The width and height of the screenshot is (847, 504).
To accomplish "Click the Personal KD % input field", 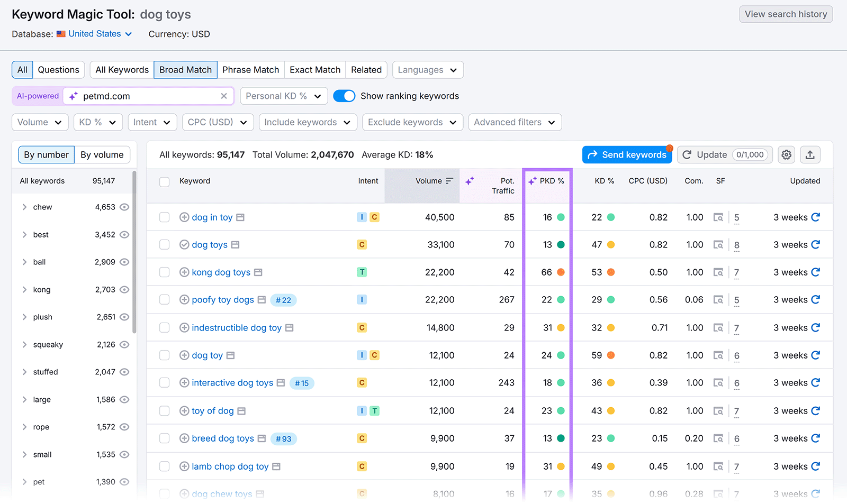I will 284,96.
